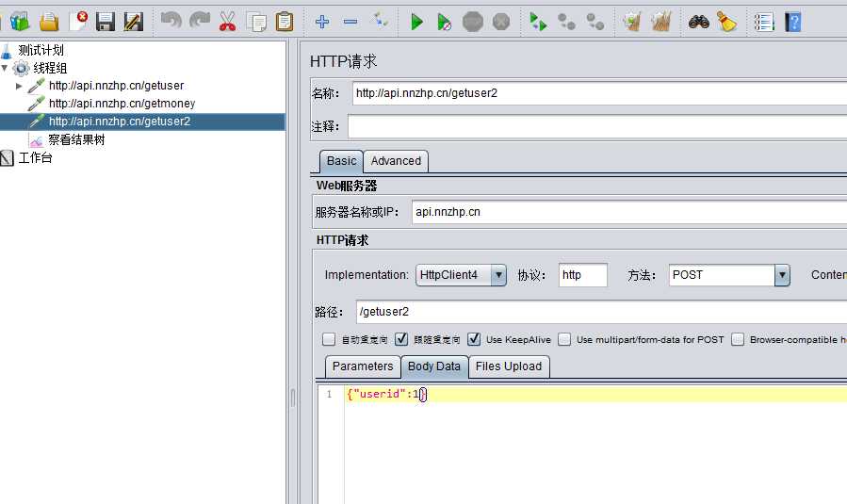Screen dimensions: 847x504
Task: Open the Implementation HttpClient4 dropdown
Action: (498, 275)
